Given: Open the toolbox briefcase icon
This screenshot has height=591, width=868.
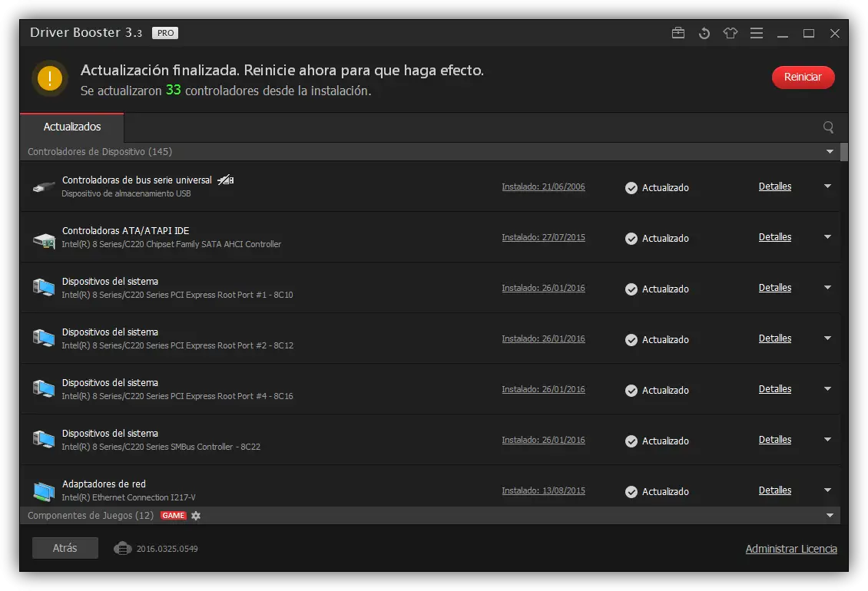Looking at the screenshot, I should pyautogui.click(x=678, y=33).
